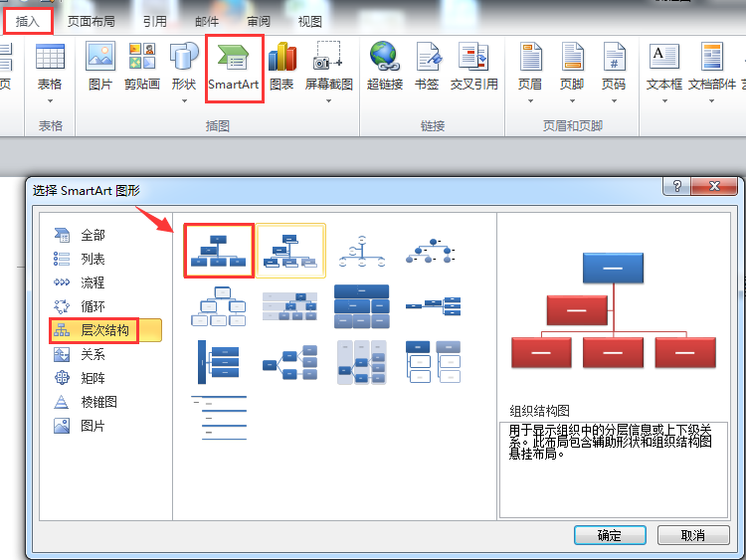Open the 插入 ribbon tab
The image size is (746, 560).
pyautogui.click(x=28, y=22)
